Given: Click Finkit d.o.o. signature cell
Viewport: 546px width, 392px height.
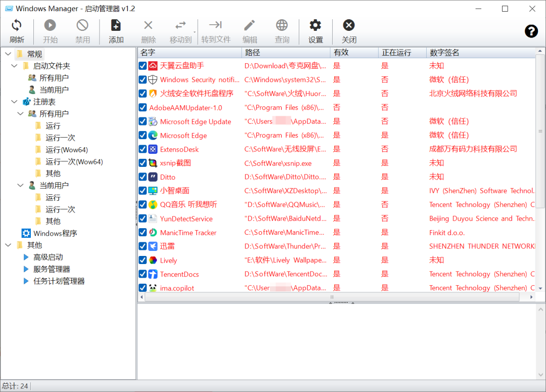Looking at the screenshot, I should click(447, 232).
